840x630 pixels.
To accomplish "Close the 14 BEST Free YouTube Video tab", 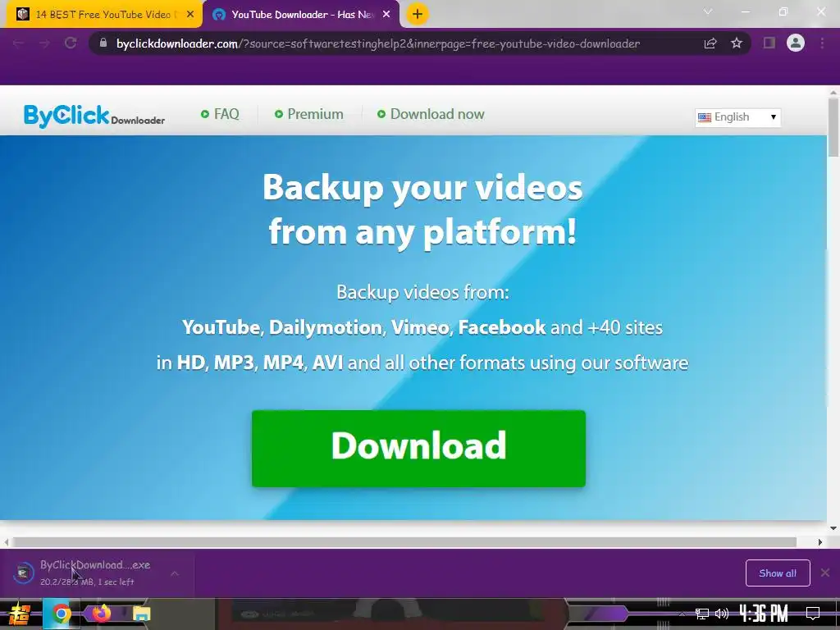I will [x=190, y=15].
